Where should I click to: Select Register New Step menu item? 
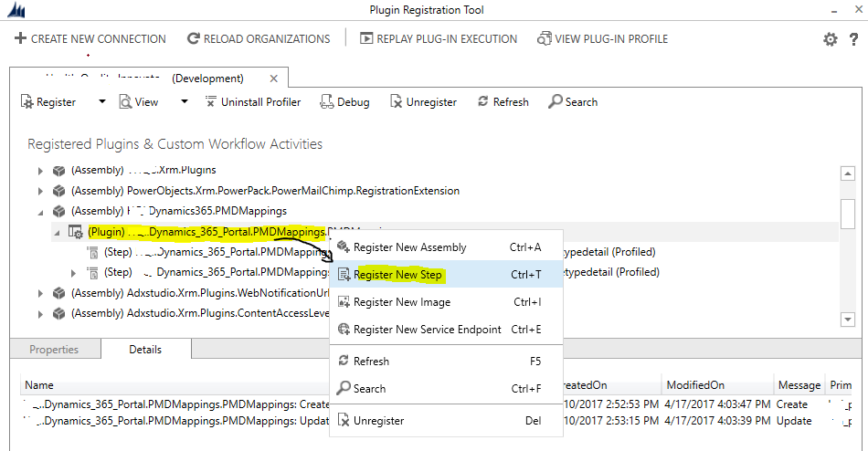[397, 275]
